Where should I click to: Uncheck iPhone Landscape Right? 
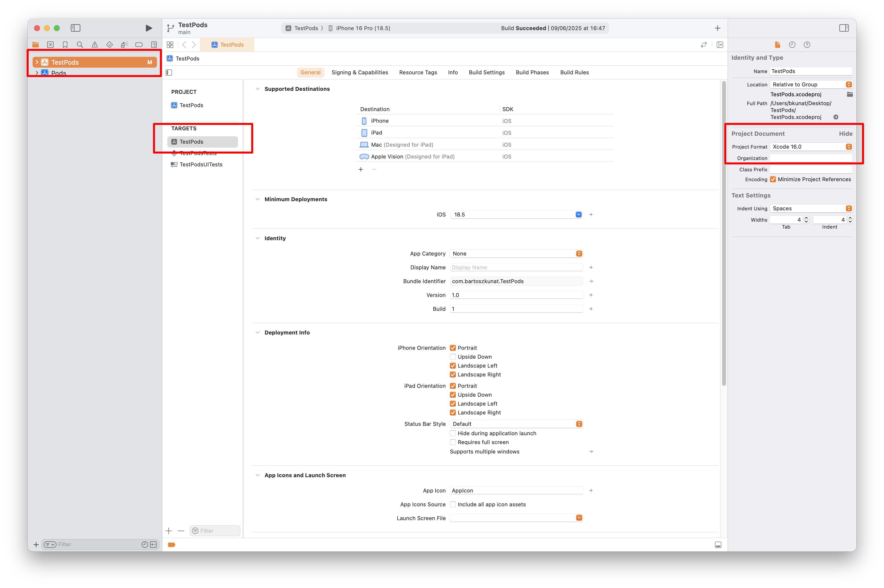click(x=453, y=375)
